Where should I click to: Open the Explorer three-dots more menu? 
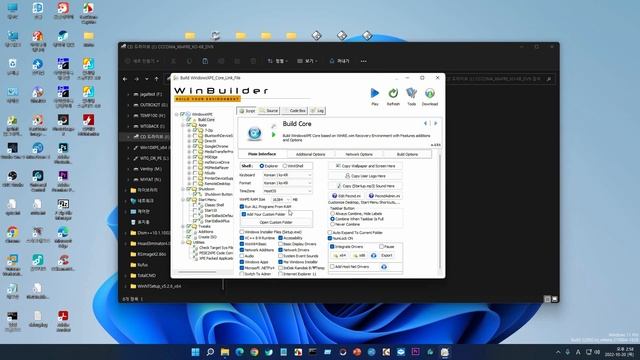[x=364, y=61]
